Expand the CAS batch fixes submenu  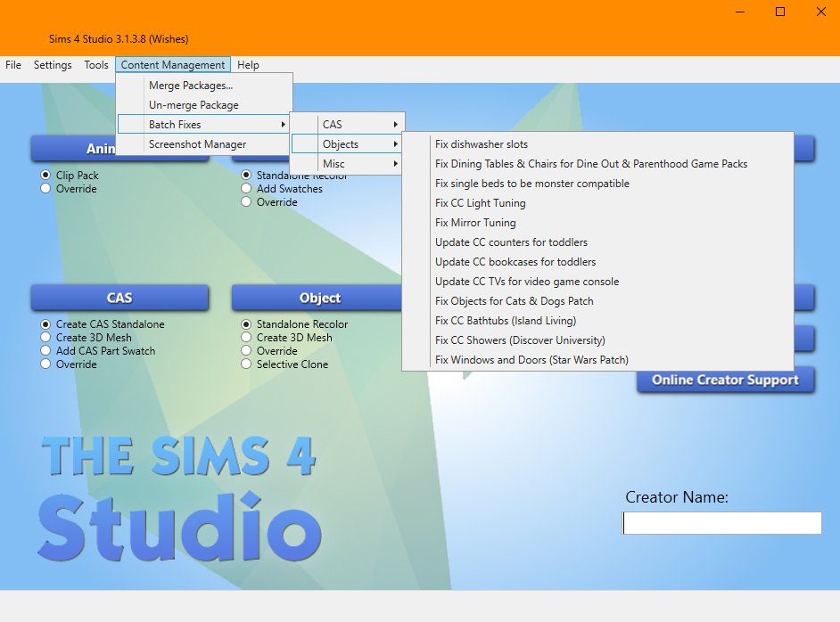[348, 124]
